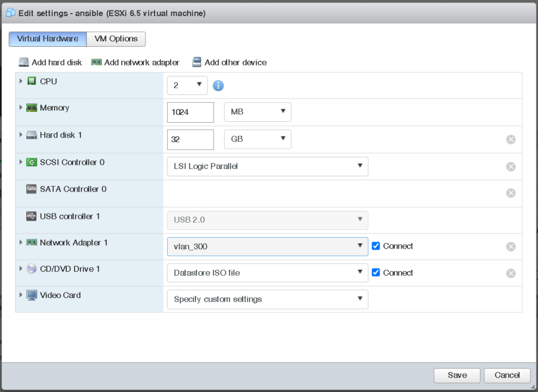Expand the Hard disk 1 row
Image resolution: width=538 pixels, height=392 pixels.
coord(21,135)
